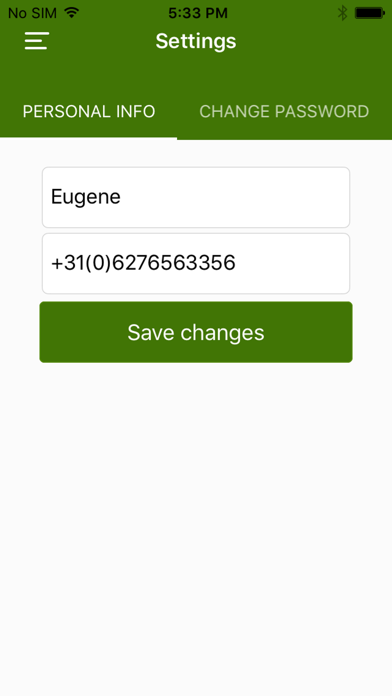Screen dimensions: 392x696
Task: Focus the name field containing Eugene
Action: point(196,197)
